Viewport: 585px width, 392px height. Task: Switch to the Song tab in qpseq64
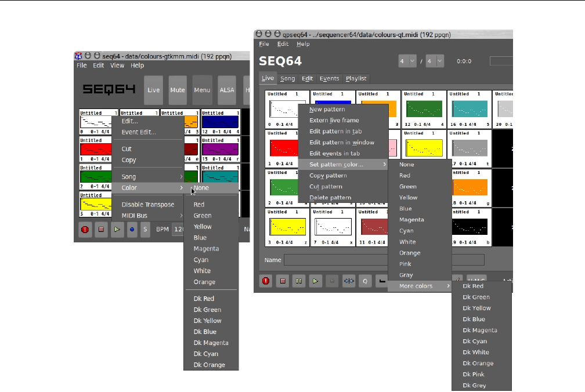click(x=288, y=78)
